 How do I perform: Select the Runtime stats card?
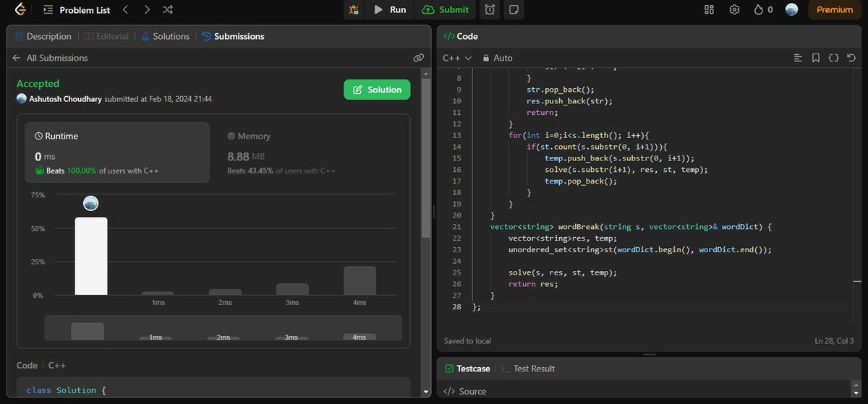coord(118,152)
